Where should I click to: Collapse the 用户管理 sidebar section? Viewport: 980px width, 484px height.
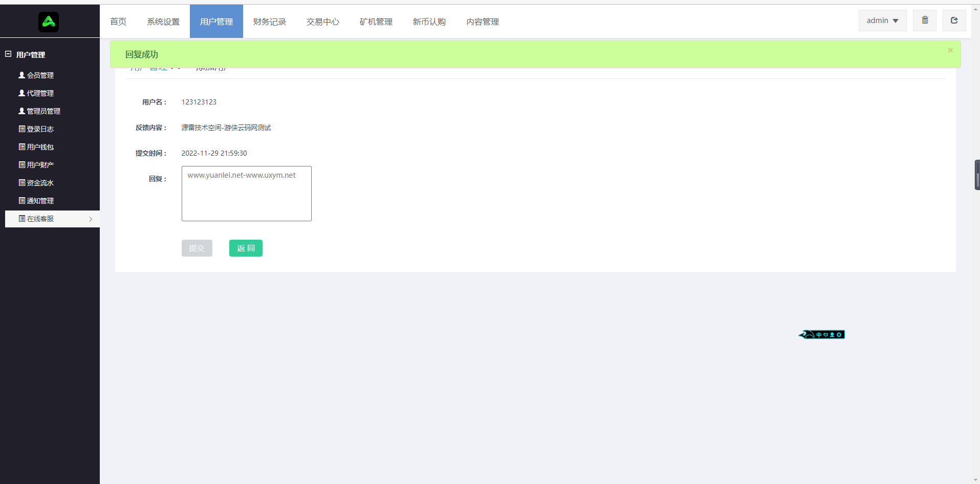9,54
